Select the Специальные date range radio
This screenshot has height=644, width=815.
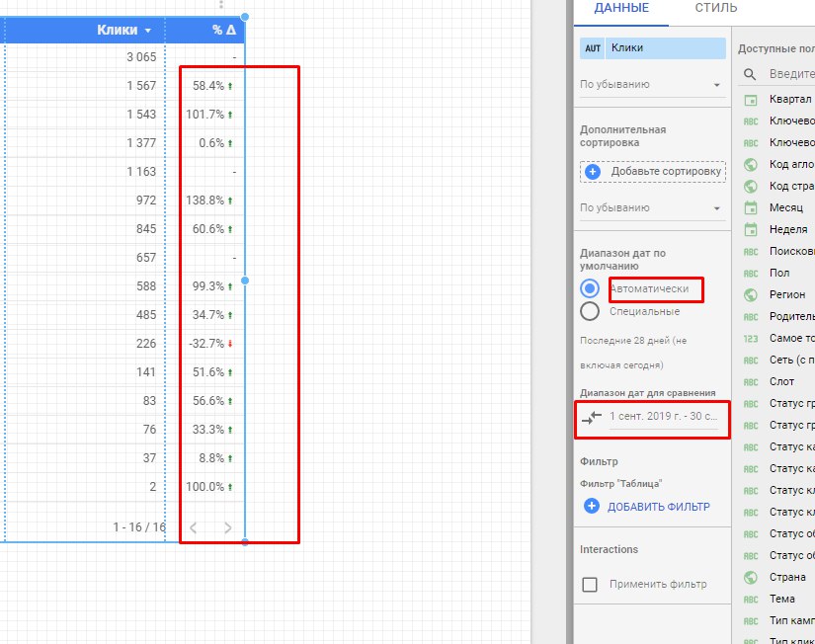[x=590, y=311]
